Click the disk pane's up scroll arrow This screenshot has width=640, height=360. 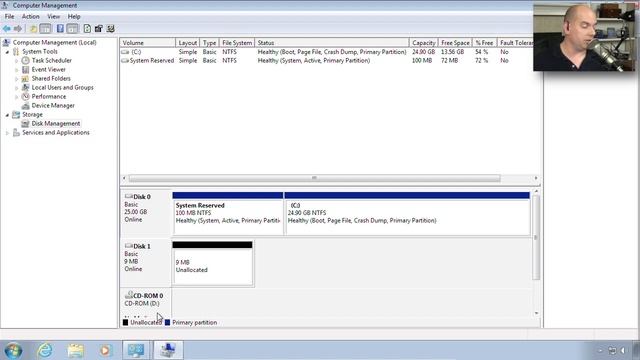coord(536,191)
